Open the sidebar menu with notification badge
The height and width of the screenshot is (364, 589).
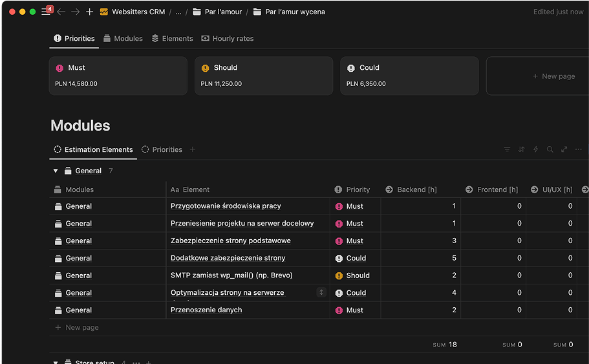pos(46,12)
